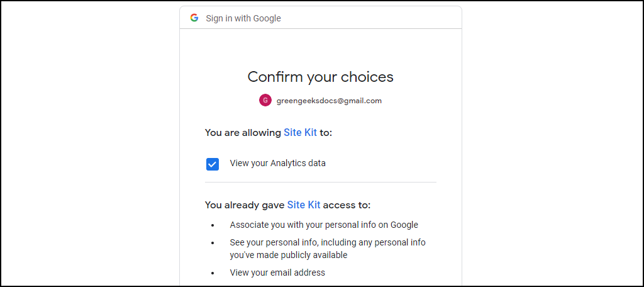This screenshot has height=287, width=644.
Task: Click the View your Analytics data label
Action: 277,163
